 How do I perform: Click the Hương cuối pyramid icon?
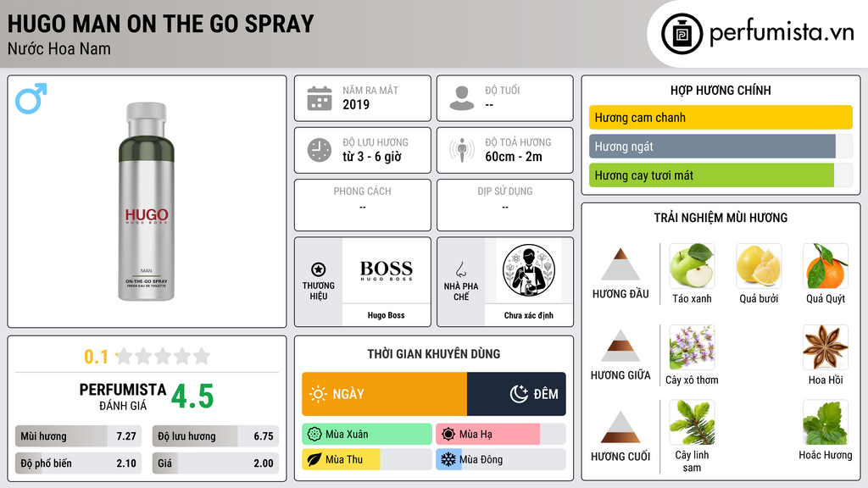coord(620,427)
